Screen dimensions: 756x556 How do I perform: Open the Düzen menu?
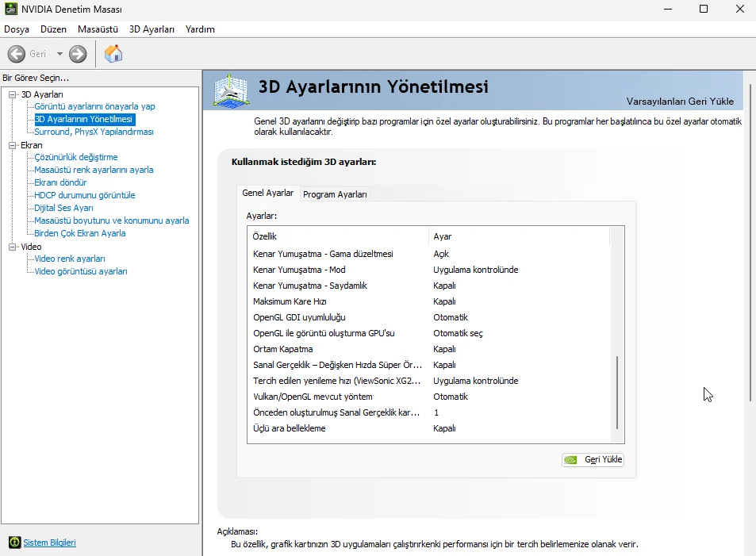[x=53, y=29]
